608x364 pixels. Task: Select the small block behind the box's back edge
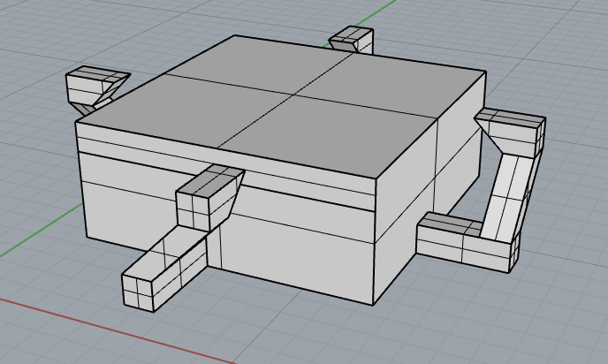point(352,40)
